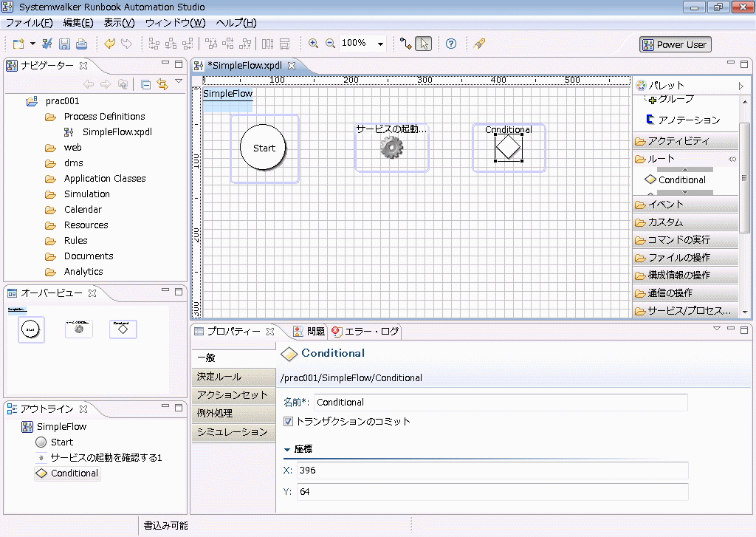756x537 pixels.
Task: Click the Link with Editor icon in Navigator
Action: click(x=162, y=84)
